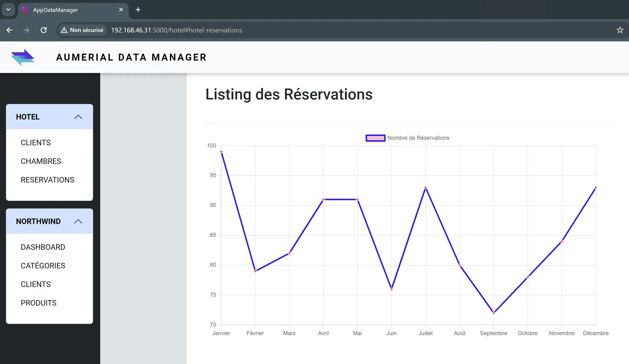This screenshot has width=629, height=364.
Task: Open PRODUITS under Northwind
Action: click(39, 303)
